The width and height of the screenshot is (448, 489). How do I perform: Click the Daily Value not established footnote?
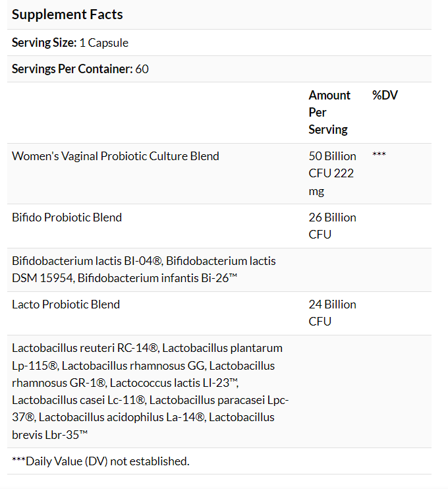(100, 461)
